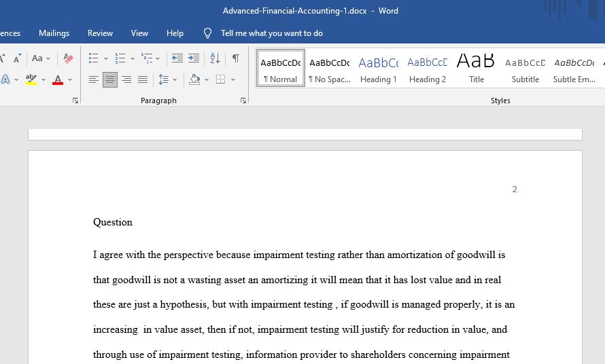Open the Font dialog launcher
605x364 pixels.
point(75,101)
